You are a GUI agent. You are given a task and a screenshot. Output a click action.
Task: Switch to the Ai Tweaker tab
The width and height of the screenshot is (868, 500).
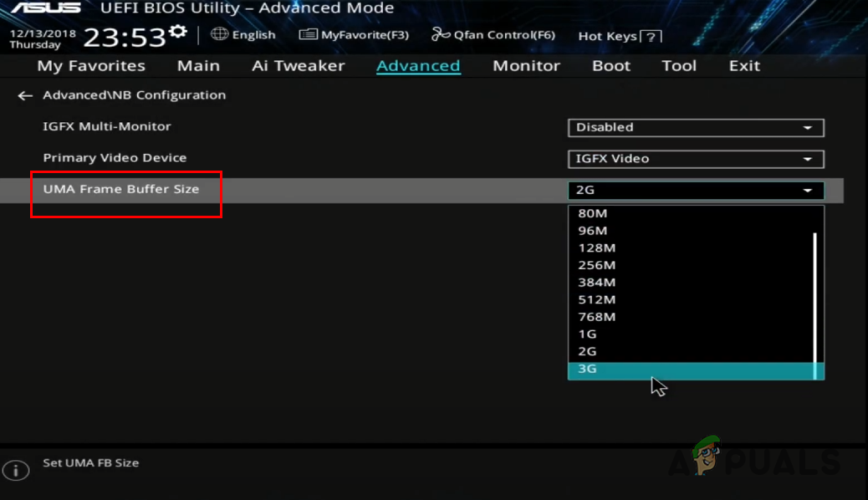click(298, 65)
